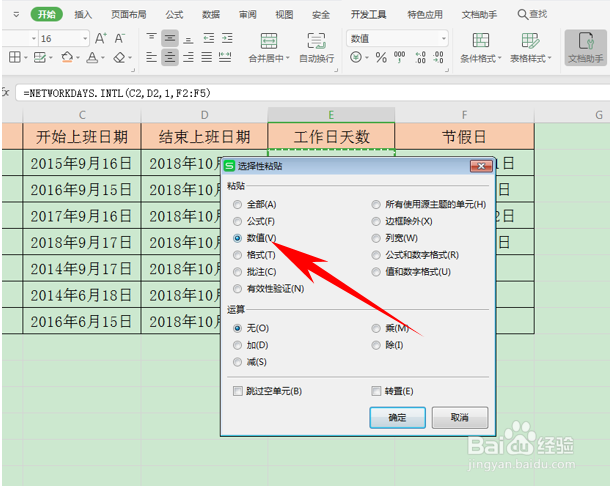Switch to the 数据 tab

coord(211,15)
